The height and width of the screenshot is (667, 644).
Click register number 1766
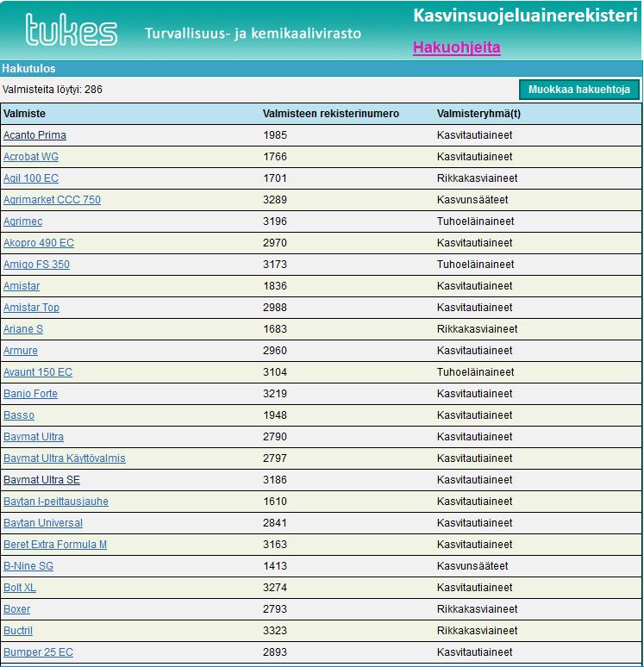click(275, 157)
